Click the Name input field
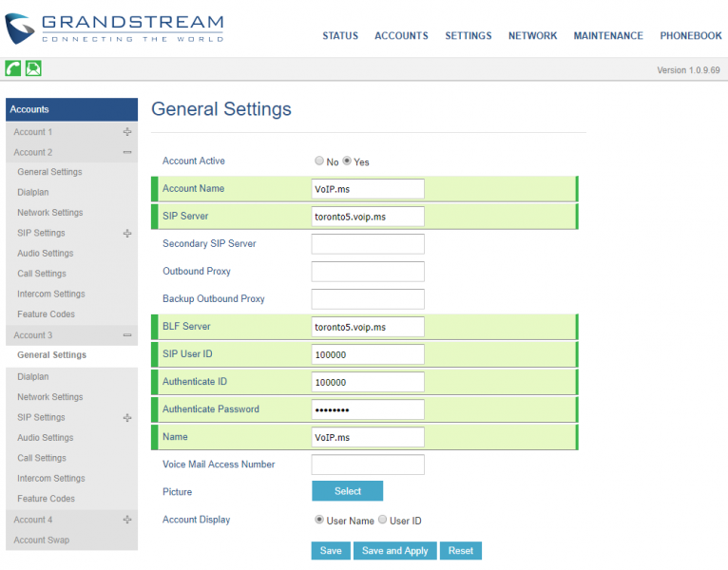This screenshot has height=570, width=728. (x=368, y=437)
